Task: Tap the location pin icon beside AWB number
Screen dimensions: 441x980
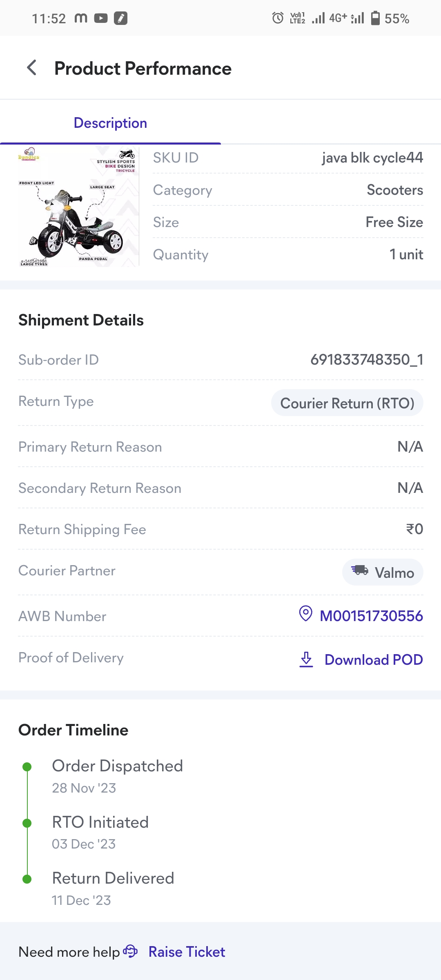Action: tap(305, 614)
